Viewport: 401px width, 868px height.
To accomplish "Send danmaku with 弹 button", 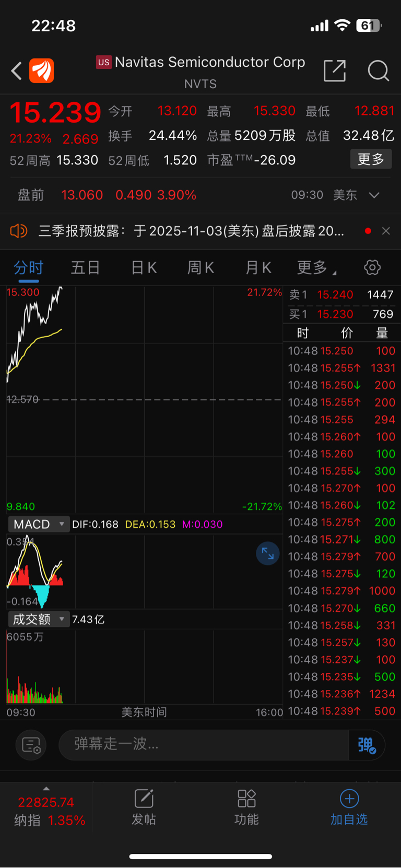I will (x=367, y=745).
